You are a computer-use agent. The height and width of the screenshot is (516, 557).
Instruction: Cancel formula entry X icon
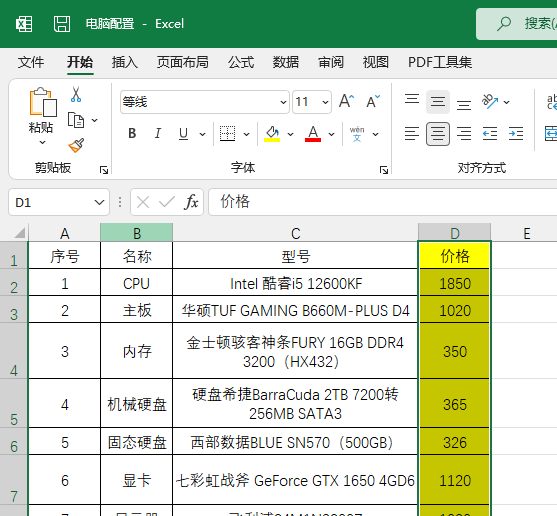pos(143,202)
